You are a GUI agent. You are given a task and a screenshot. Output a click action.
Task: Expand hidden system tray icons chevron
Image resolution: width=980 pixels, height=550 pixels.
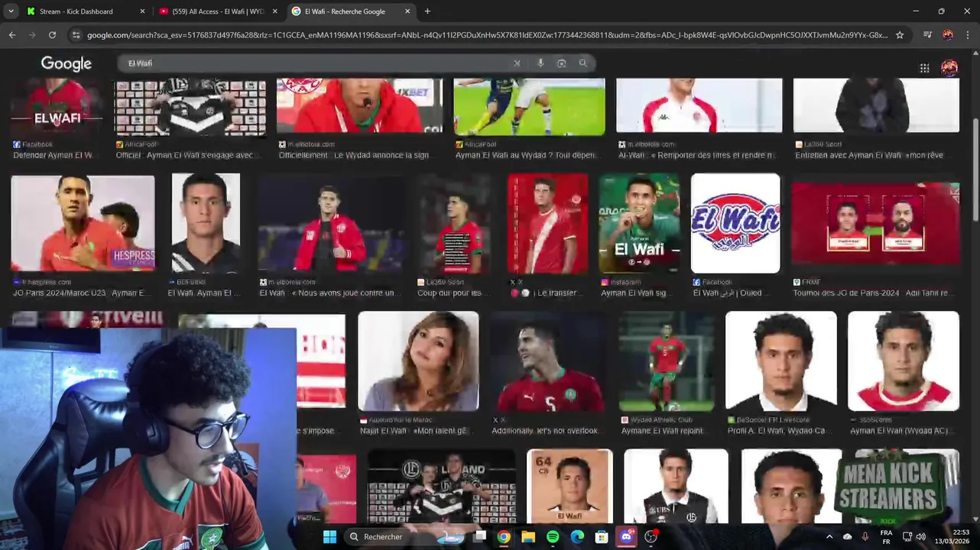pyautogui.click(x=829, y=537)
